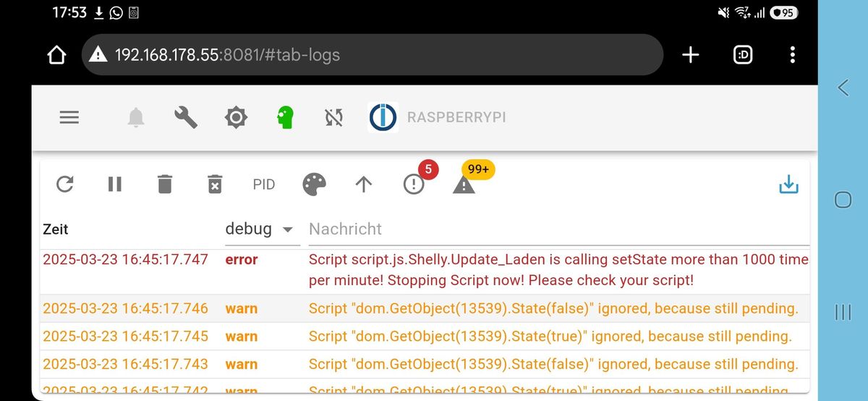Click timestamp 2025-03-23 16:45:17.745

coord(125,336)
